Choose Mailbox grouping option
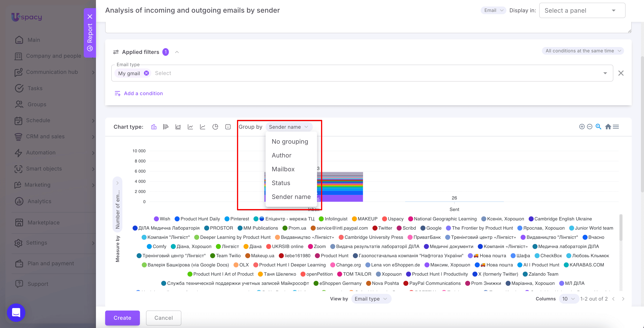 291,169
